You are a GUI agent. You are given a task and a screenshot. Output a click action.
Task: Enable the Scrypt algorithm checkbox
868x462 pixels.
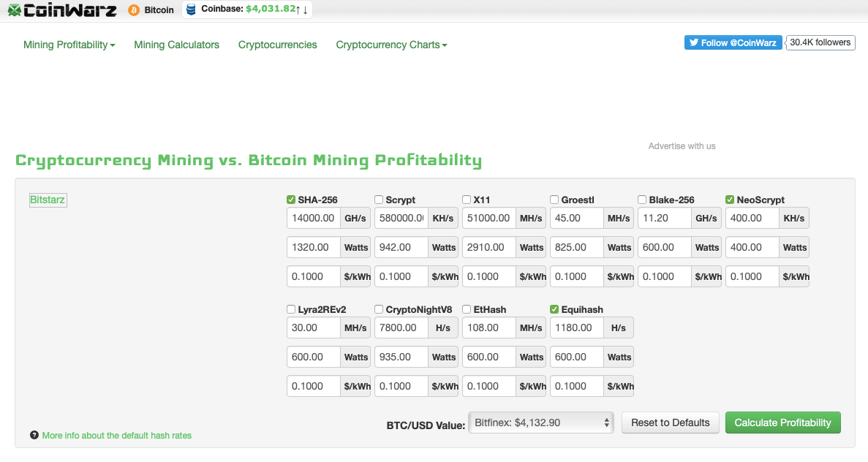point(379,200)
